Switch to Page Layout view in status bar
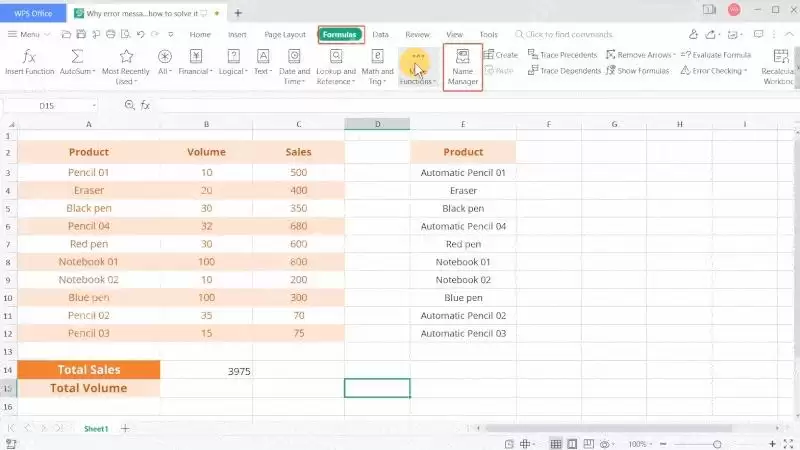Screen dimensions: 800x450 (x=572, y=444)
